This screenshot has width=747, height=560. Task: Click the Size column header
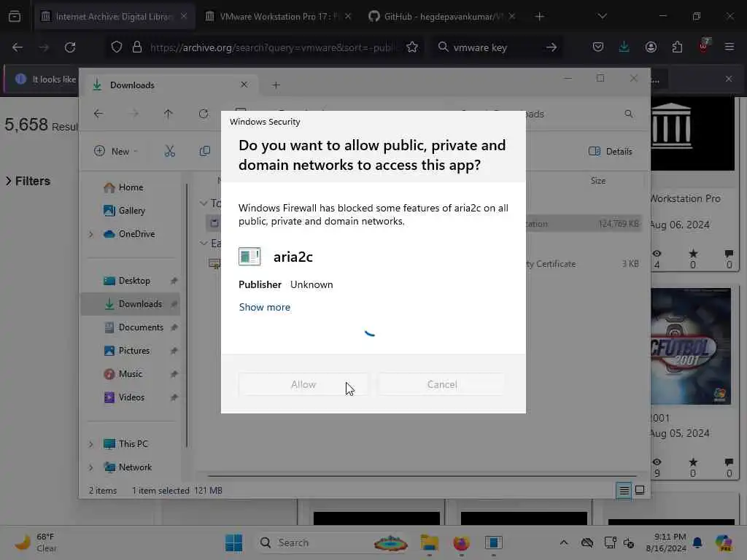click(x=598, y=181)
